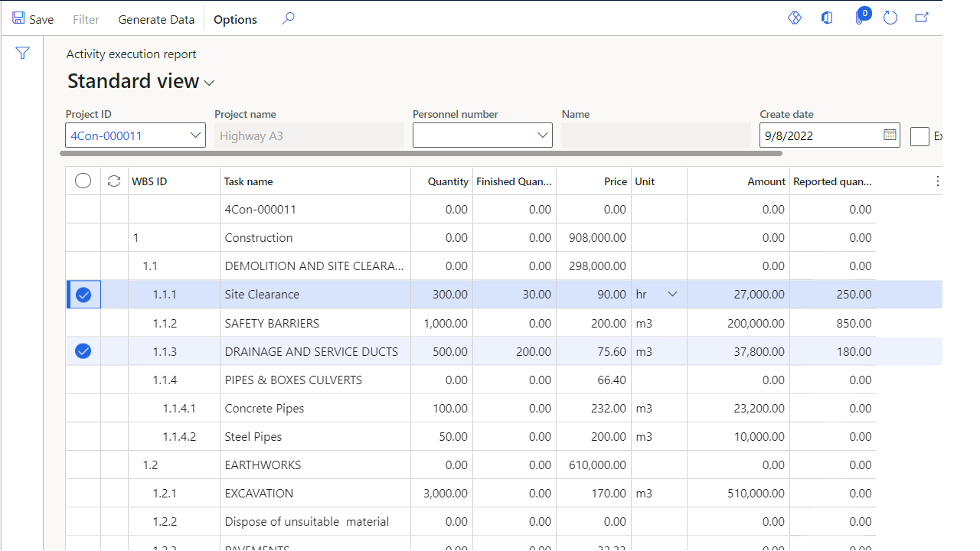Screen dimensions: 980x551
Task: Click the Refresh page icon
Action: [x=890, y=18]
